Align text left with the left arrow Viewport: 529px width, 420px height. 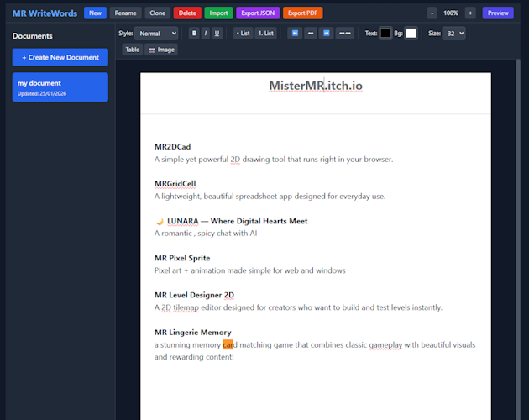click(x=295, y=33)
